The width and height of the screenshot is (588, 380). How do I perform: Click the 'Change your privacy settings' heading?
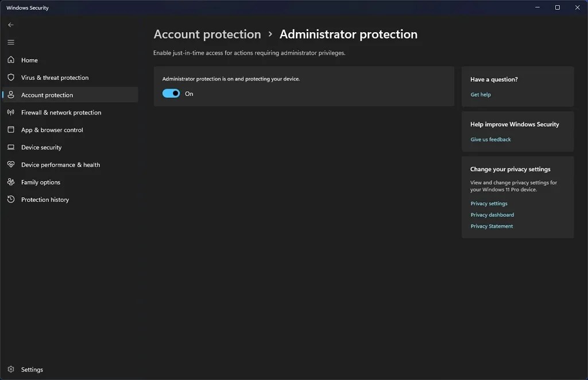pyautogui.click(x=510, y=170)
